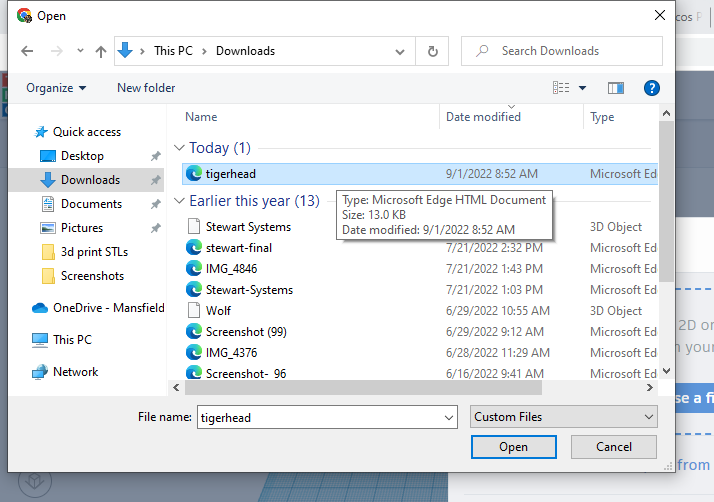
Task: Open the Custom Files type dropdown
Action: pos(563,417)
